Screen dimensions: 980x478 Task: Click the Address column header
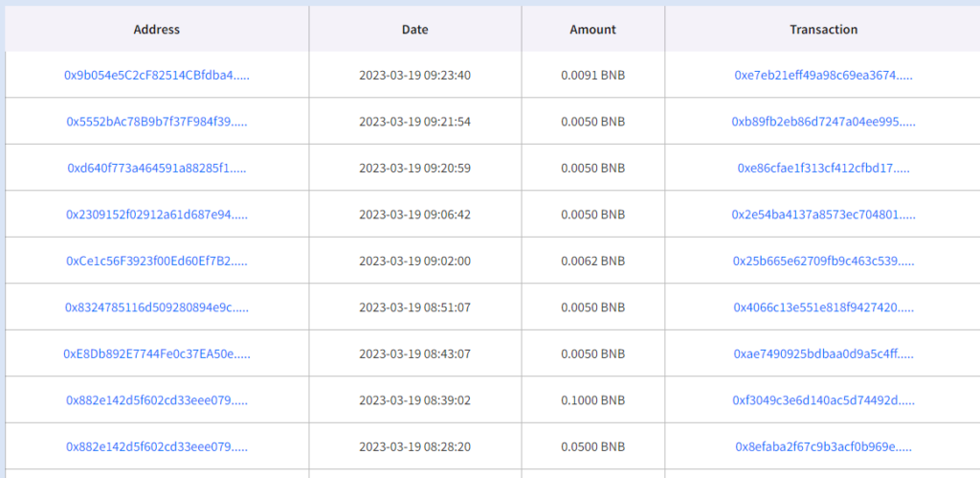click(157, 30)
